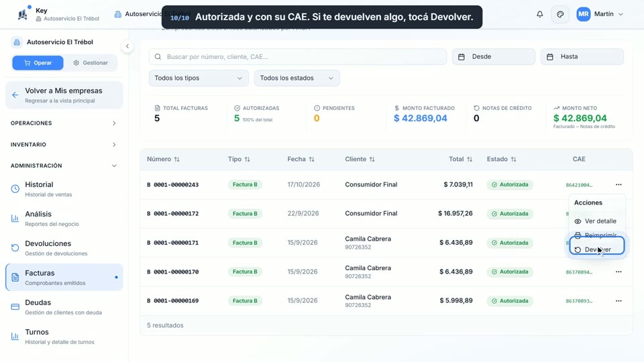Go to Análisis reports
Viewport: 644px width, 362px height.
tap(64, 219)
